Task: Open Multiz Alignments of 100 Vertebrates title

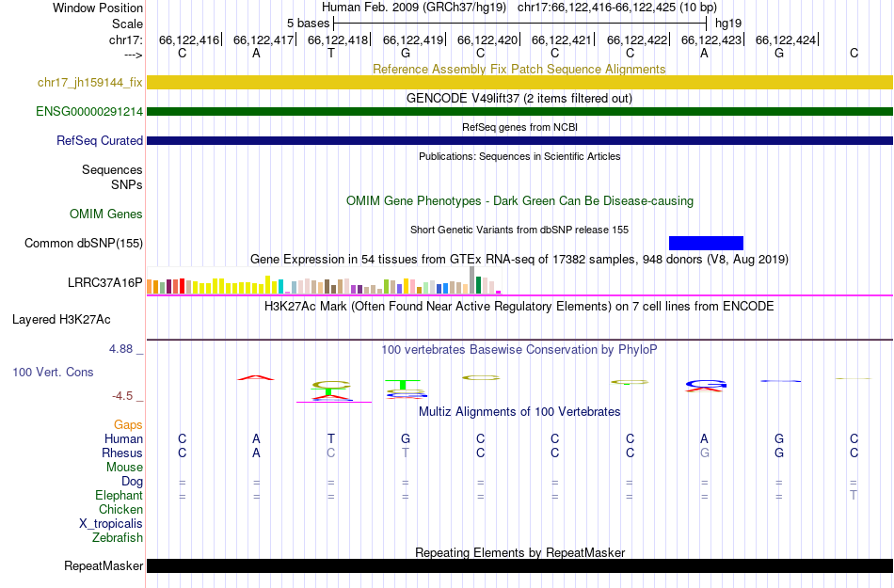Action: click(519, 411)
